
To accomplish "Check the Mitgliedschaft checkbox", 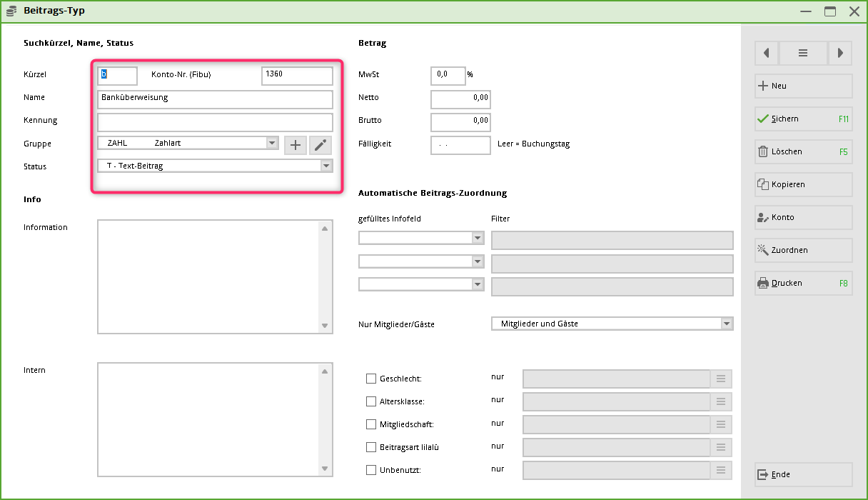I will [x=371, y=424].
